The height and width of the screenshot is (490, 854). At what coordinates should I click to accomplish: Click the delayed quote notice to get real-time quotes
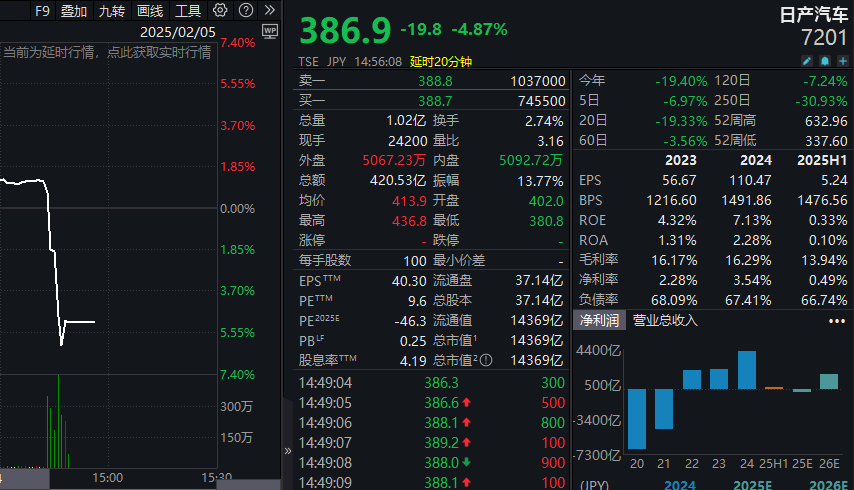[107, 52]
